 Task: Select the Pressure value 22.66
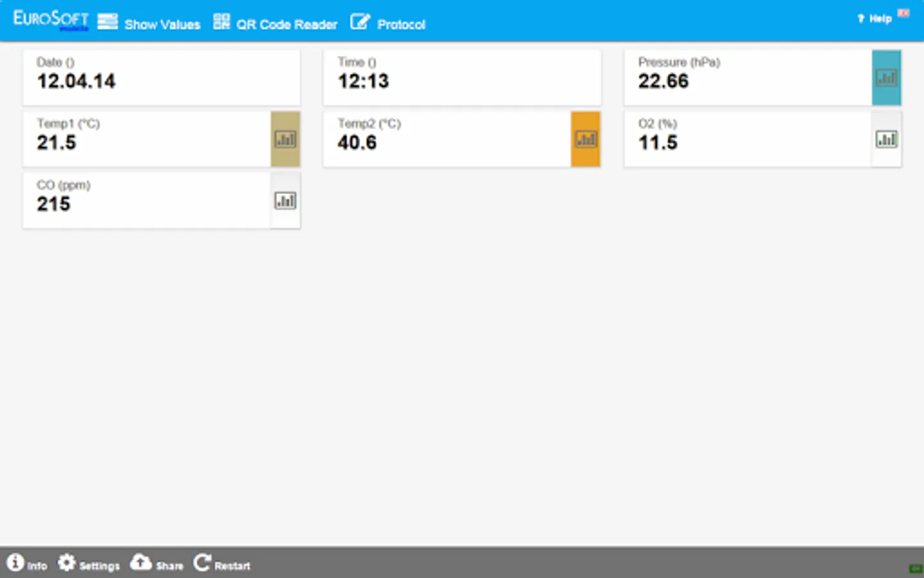point(663,82)
